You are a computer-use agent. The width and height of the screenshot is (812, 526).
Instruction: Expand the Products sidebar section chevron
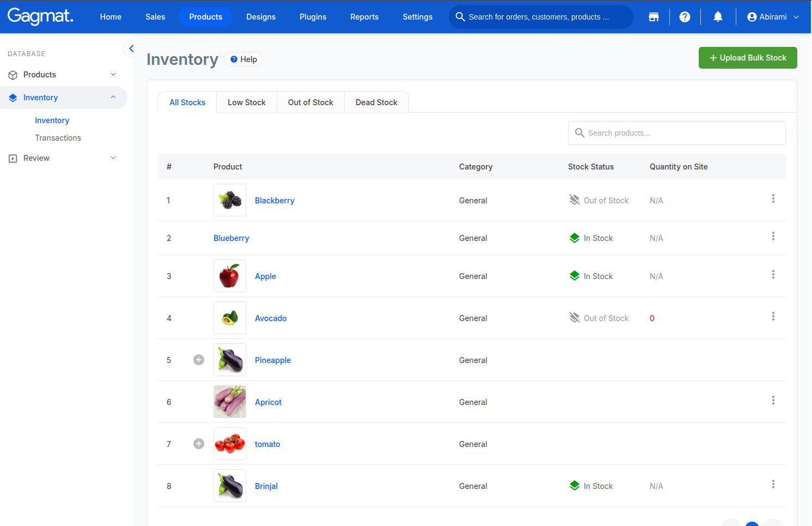point(113,74)
